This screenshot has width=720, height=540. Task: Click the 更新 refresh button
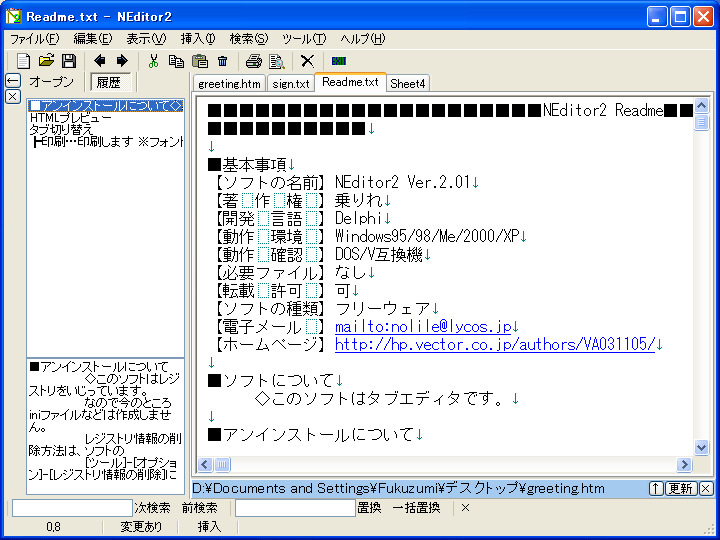(681, 488)
